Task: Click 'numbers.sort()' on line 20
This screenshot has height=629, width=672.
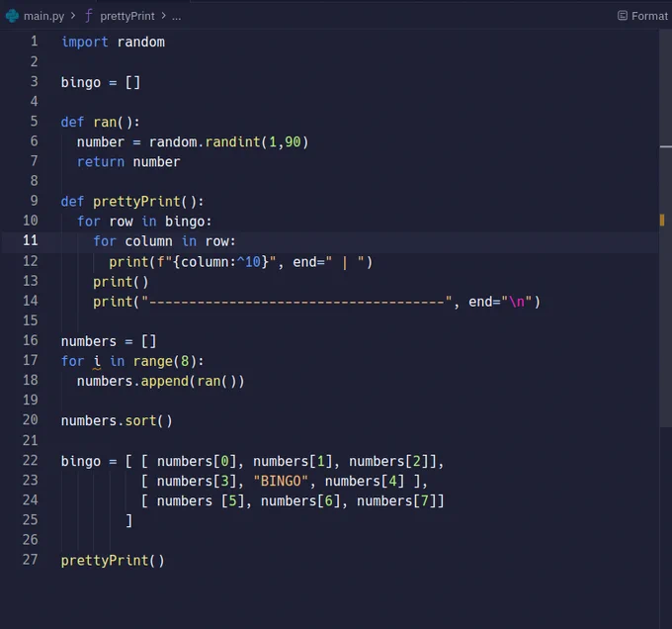Action: point(117,421)
